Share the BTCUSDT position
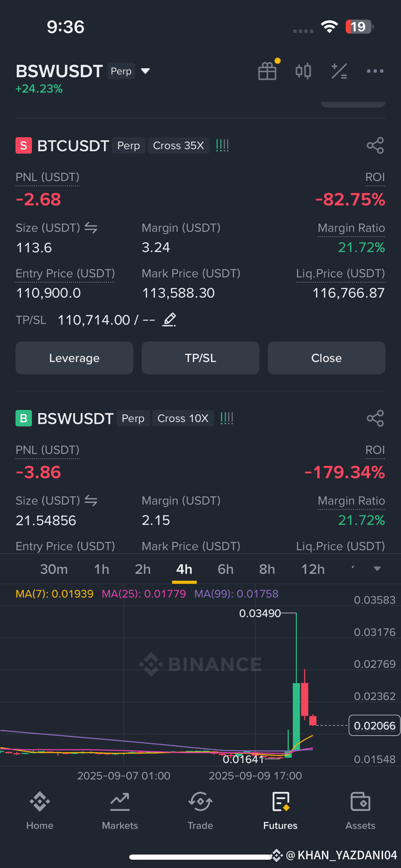 click(x=375, y=145)
